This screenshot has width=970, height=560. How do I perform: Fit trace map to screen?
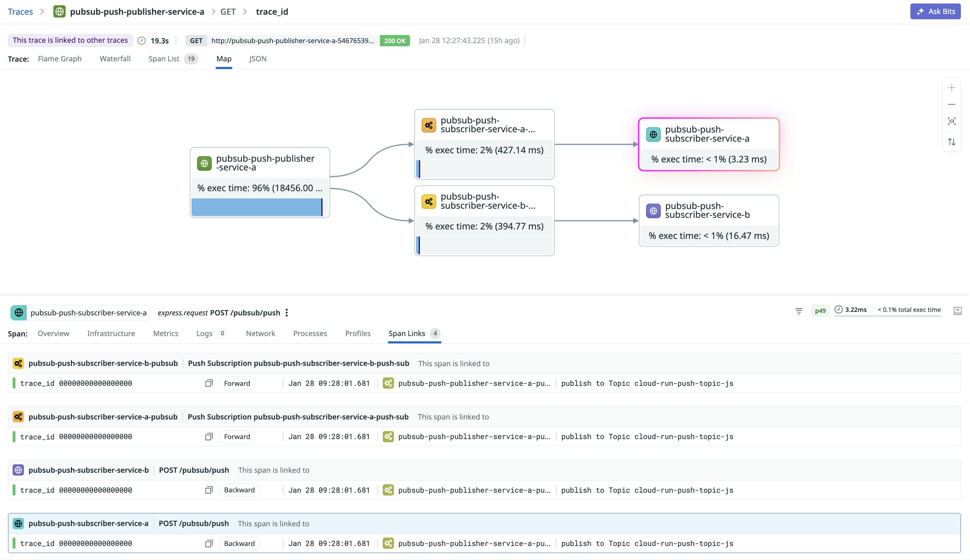[952, 121]
